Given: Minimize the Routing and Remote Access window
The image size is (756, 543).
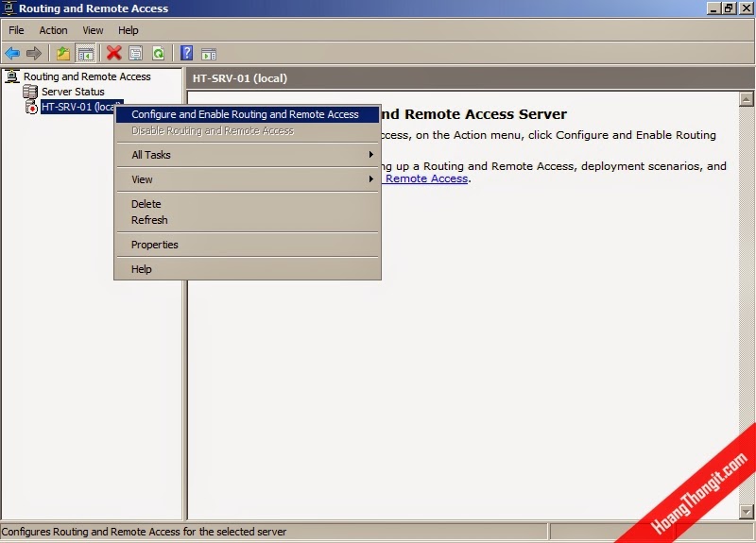Looking at the screenshot, I should [x=713, y=8].
